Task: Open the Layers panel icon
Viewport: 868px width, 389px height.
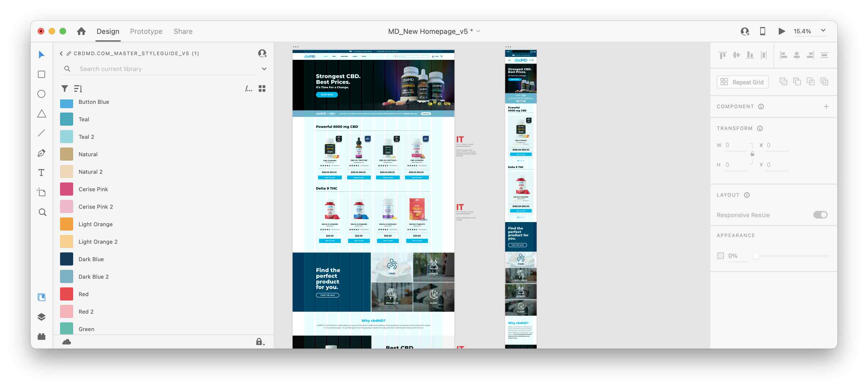Action: pos(41,317)
